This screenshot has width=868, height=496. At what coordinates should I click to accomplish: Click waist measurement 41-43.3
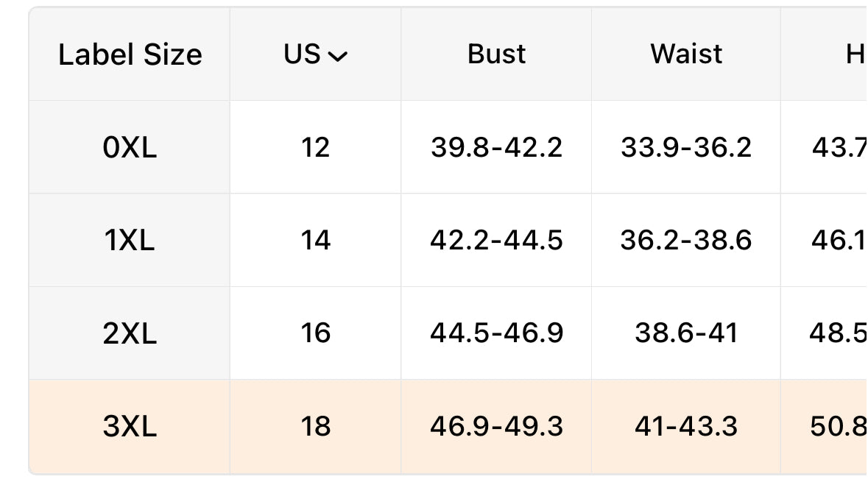pos(686,427)
